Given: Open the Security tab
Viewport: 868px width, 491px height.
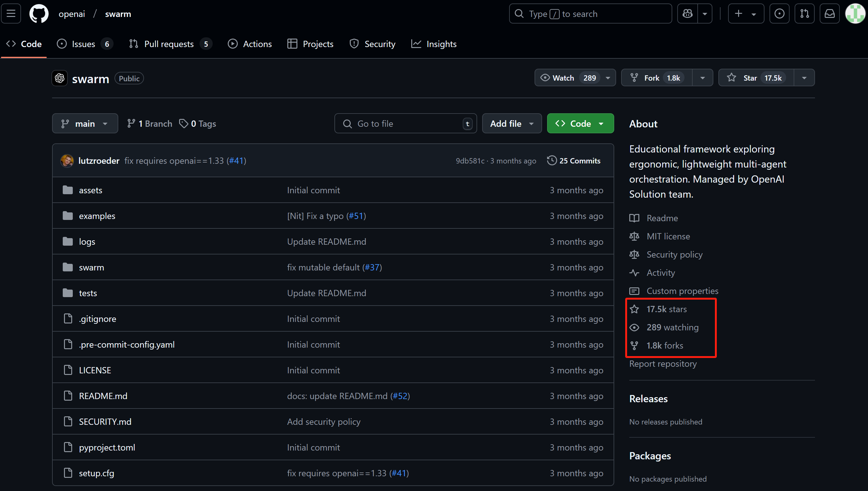Looking at the screenshot, I should coord(372,44).
